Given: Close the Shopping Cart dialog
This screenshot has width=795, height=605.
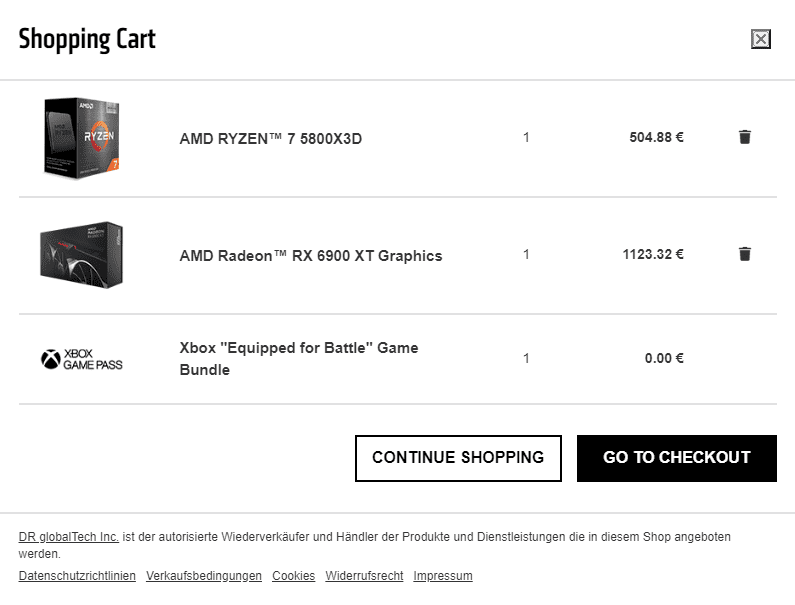Looking at the screenshot, I should click(x=761, y=39).
